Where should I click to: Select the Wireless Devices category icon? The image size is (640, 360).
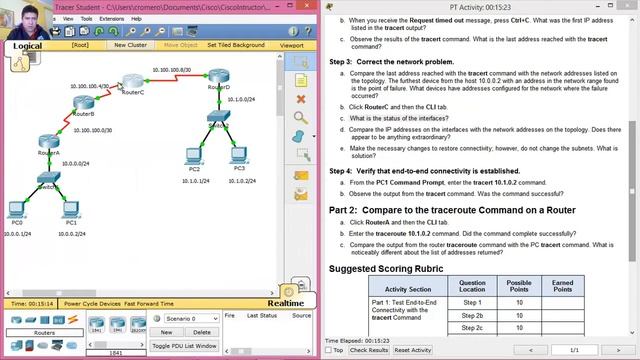tap(58, 320)
